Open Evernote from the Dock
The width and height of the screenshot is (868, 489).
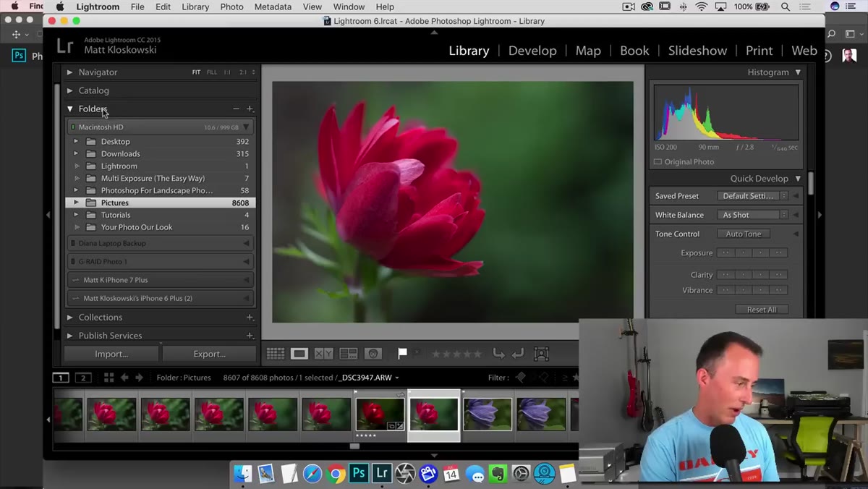pyautogui.click(x=498, y=474)
